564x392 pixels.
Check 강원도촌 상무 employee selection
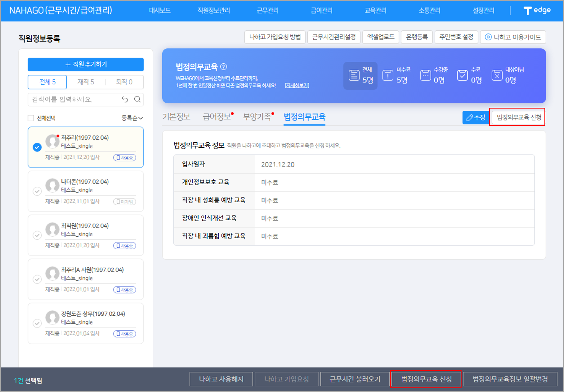pos(37,323)
